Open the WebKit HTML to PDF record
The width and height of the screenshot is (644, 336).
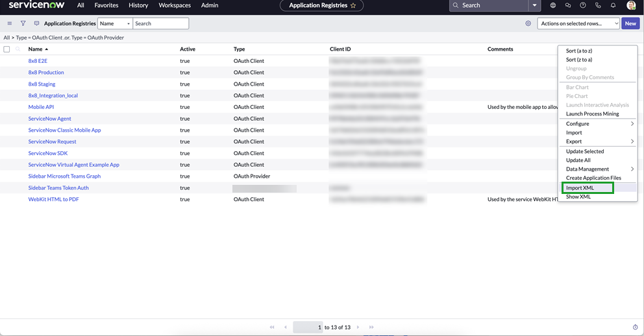click(x=53, y=199)
